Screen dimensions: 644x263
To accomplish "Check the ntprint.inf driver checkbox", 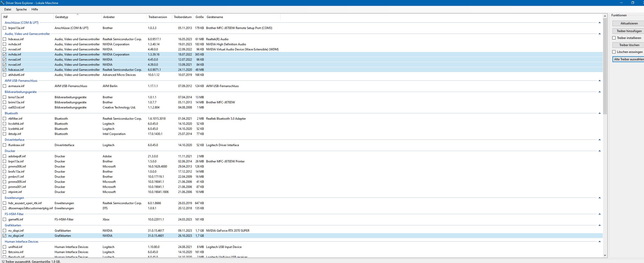I will [x=5, y=192].
